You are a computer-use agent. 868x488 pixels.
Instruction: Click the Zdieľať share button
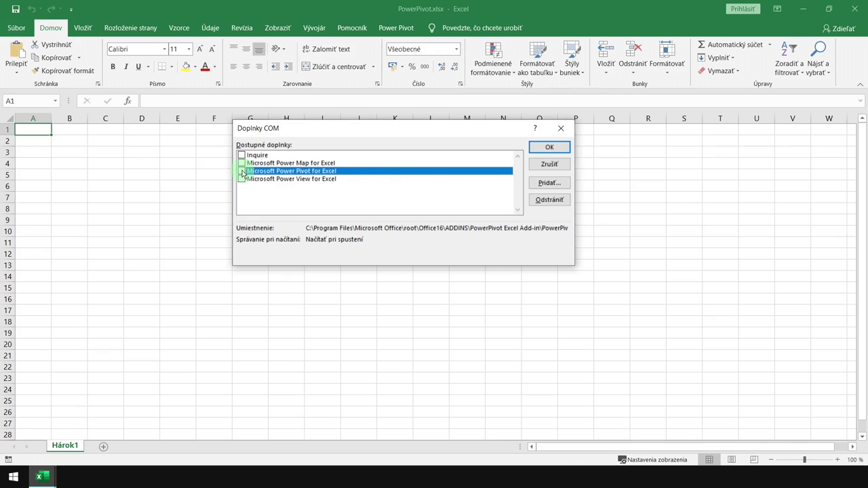point(839,28)
